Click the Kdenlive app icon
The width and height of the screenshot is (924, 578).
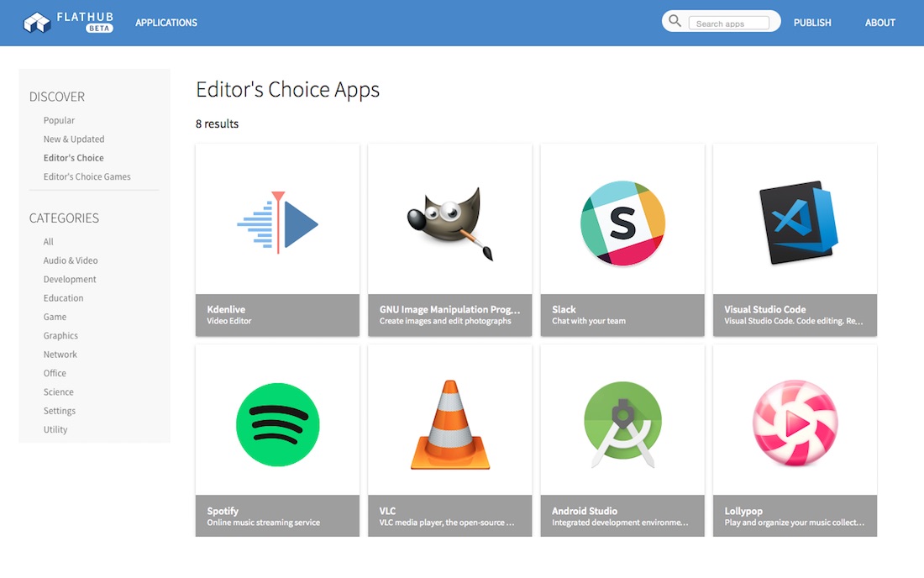click(x=277, y=223)
